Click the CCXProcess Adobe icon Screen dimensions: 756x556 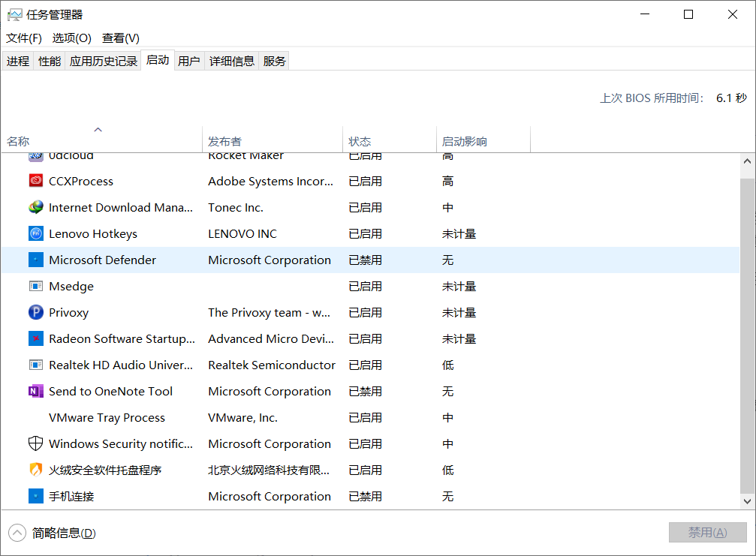pyautogui.click(x=36, y=181)
